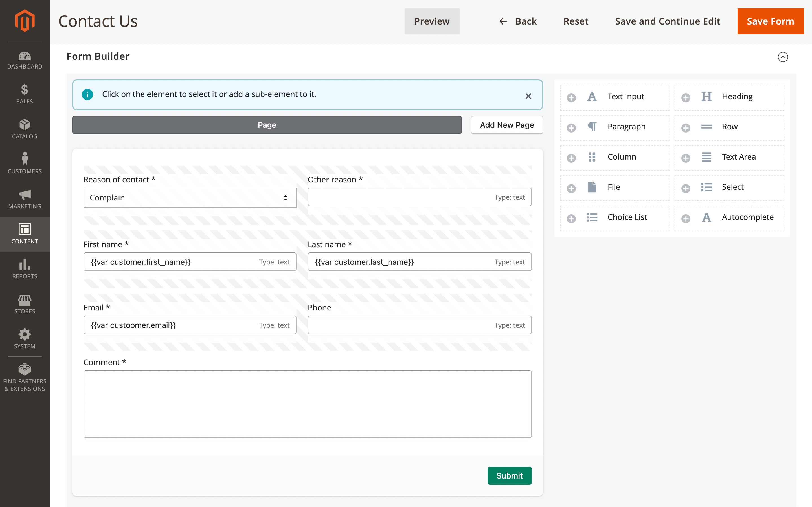Add a Paragraph element via pilcrow icon
This screenshot has height=507, width=812.
592,127
